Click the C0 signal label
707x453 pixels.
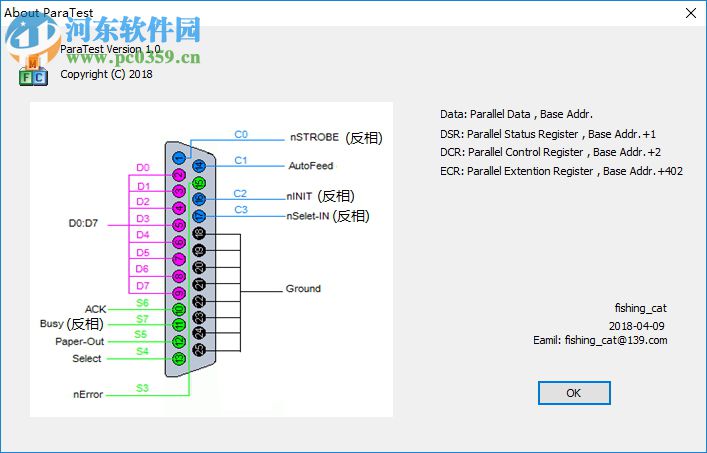click(241, 134)
